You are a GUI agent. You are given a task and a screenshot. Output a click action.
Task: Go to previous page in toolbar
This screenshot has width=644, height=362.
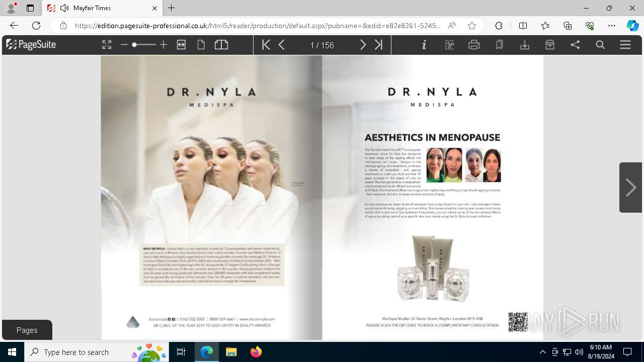pyautogui.click(x=282, y=45)
